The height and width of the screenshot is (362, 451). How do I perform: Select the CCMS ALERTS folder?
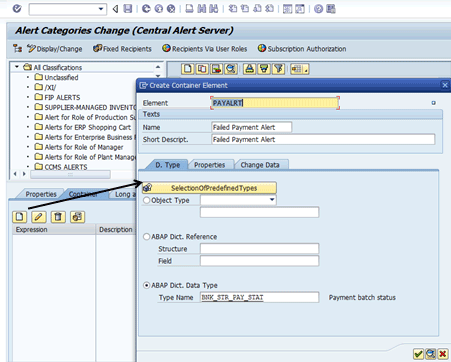[x=61, y=167]
